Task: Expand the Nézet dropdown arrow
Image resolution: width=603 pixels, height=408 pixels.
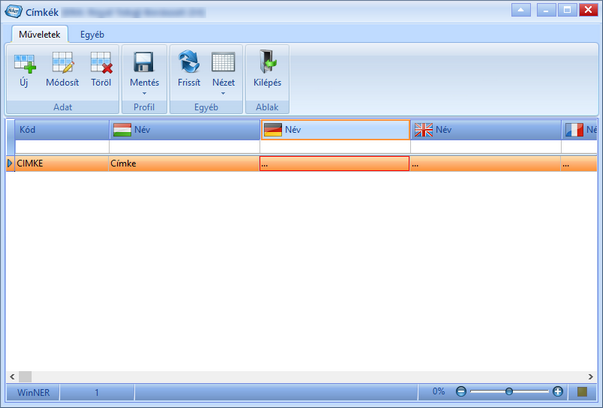Action: (223, 93)
